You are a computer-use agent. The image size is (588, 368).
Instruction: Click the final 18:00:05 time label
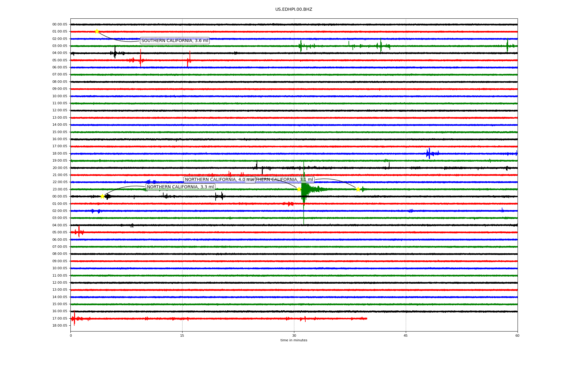pos(60,326)
